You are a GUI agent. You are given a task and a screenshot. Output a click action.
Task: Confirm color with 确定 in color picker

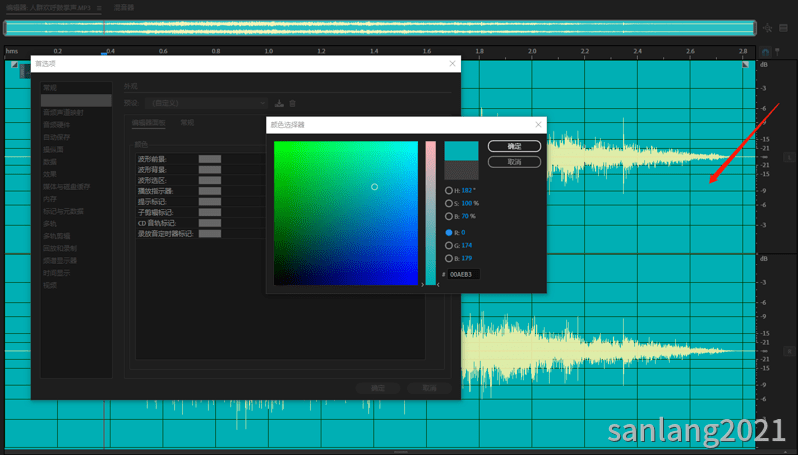514,146
